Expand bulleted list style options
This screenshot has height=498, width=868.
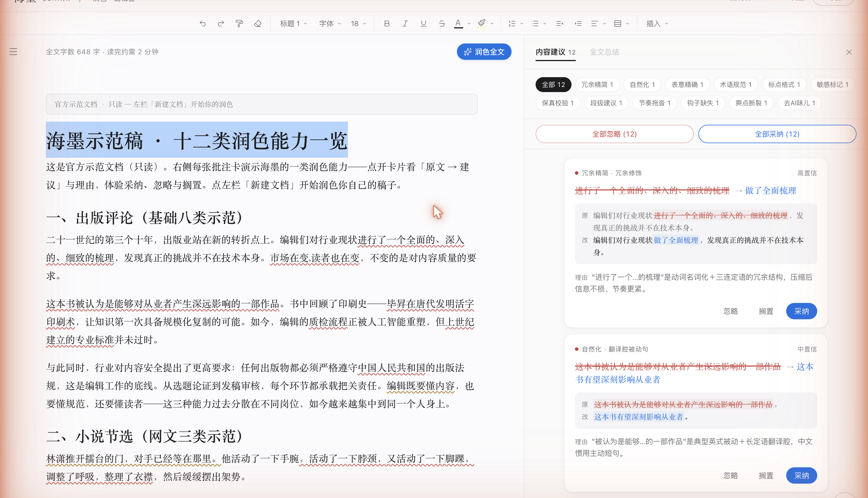[x=545, y=24]
